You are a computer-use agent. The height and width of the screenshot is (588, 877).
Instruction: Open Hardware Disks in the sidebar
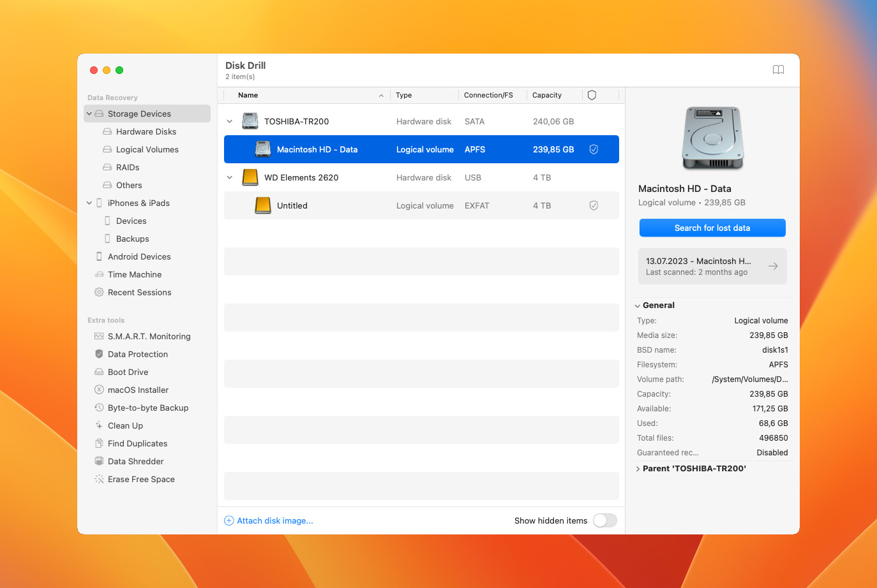pos(146,131)
